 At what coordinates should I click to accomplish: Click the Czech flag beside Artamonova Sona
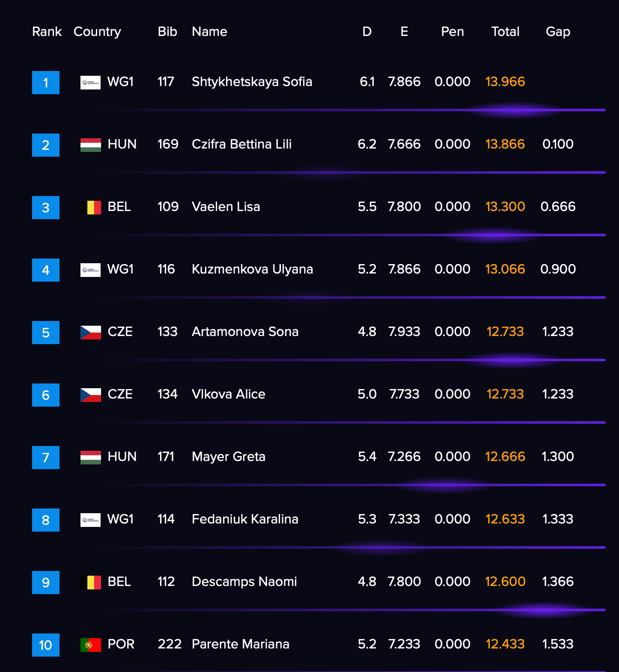(90, 333)
